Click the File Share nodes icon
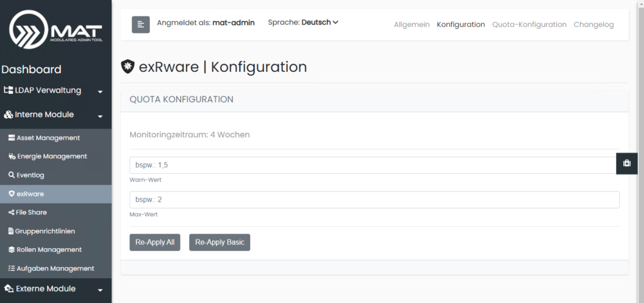 [x=11, y=212]
